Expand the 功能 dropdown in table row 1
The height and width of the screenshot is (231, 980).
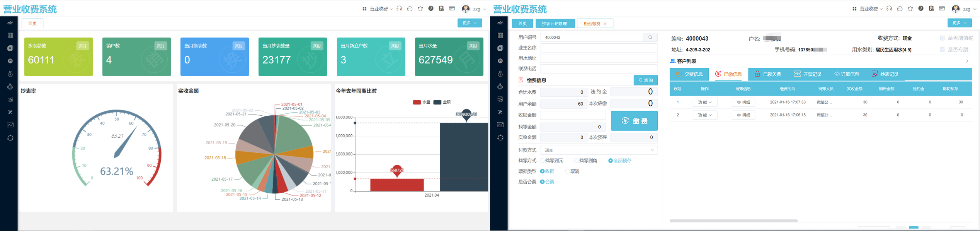pyautogui.click(x=705, y=102)
